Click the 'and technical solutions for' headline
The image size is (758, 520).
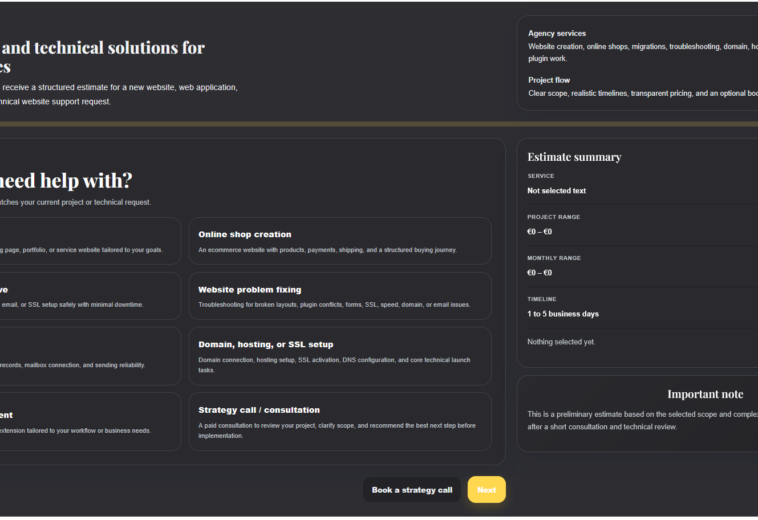point(102,48)
